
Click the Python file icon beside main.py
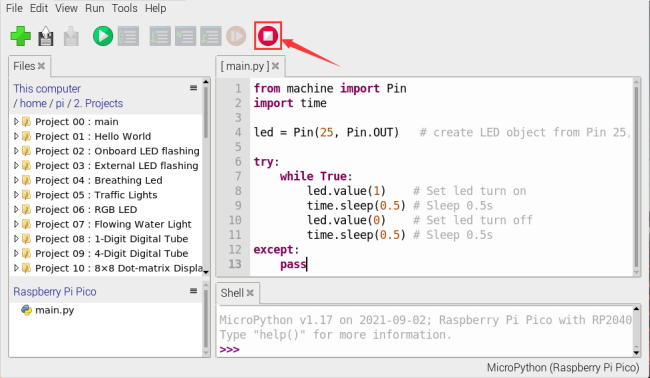[x=27, y=310]
